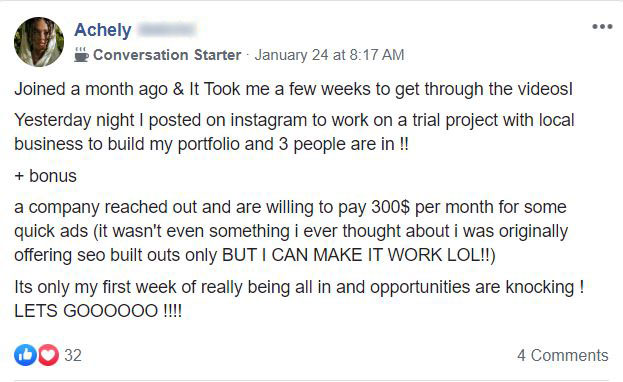Show the 32 reactions count list
The width and height of the screenshot is (623, 382).
(73, 355)
